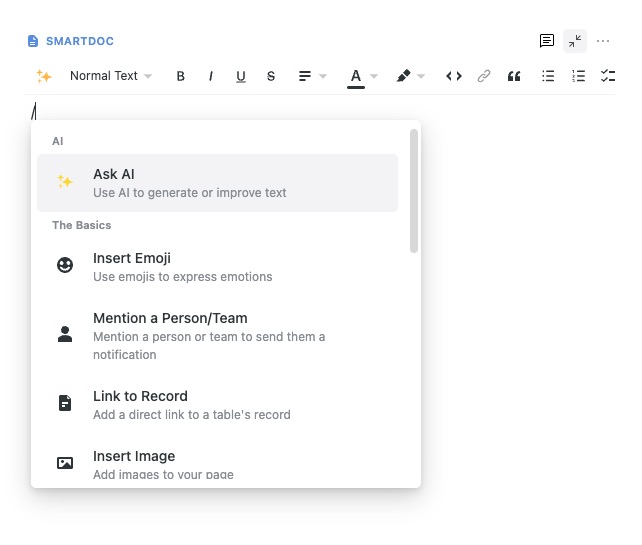The image size is (642, 545).
Task: Click the text alignment icon
Action: pyautogui.click(x=305, y=76)
